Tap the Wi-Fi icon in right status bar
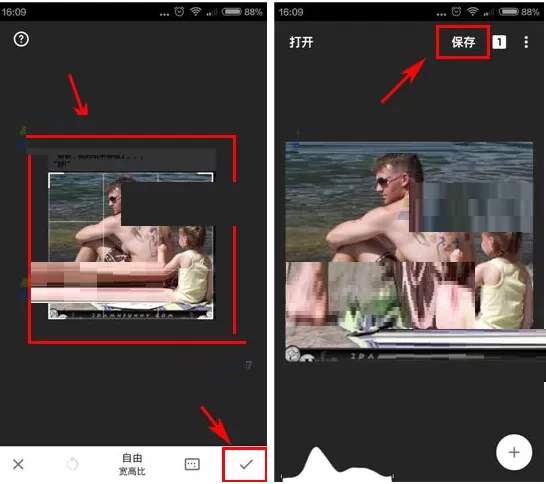This screenshot has width=546, height=484. (x=473, y=11)
